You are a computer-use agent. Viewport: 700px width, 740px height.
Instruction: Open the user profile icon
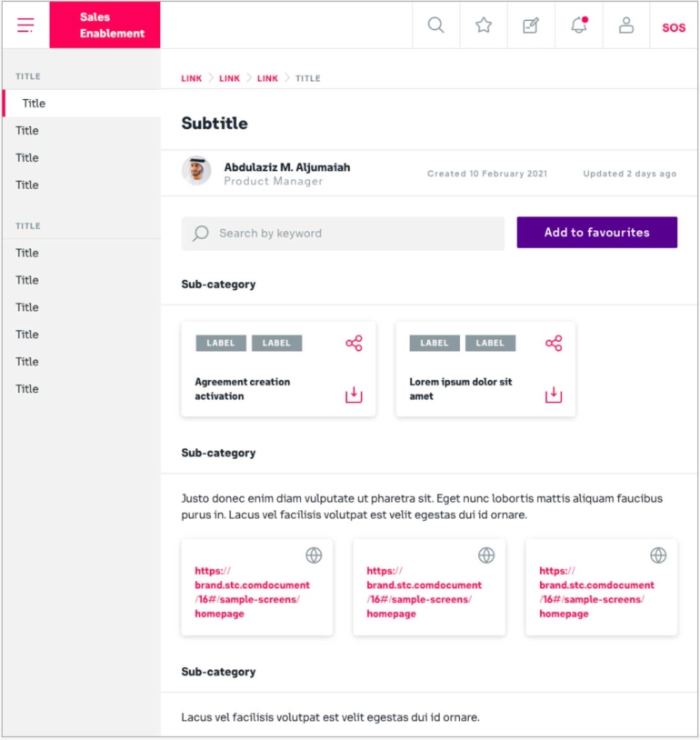coord(626,25)
